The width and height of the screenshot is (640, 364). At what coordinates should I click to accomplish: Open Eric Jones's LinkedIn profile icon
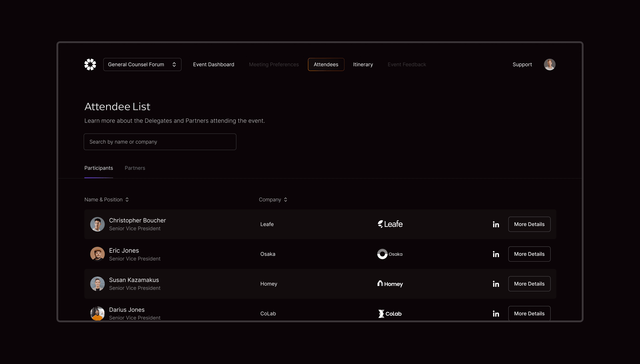[496, 254]
